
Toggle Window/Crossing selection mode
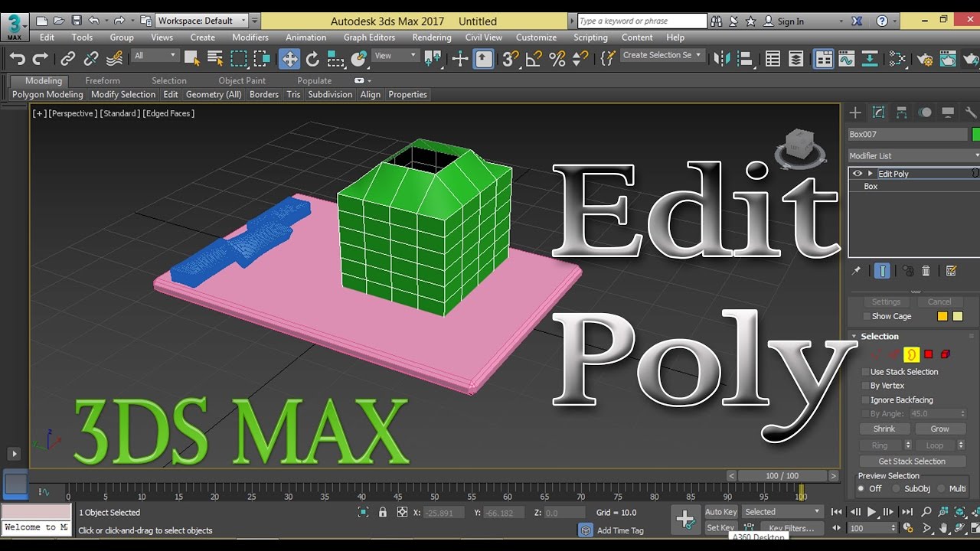coord(262,58)
